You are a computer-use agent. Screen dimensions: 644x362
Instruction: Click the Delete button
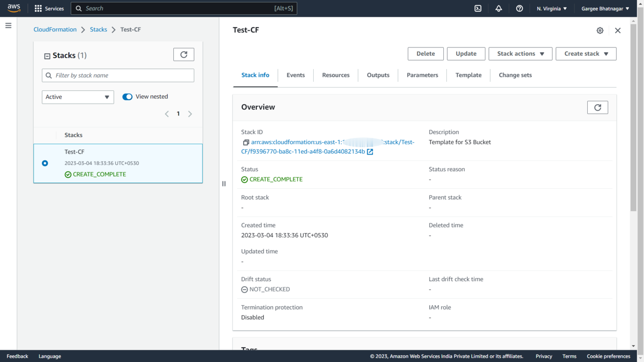pyautogui.click(x=425, y=54)
